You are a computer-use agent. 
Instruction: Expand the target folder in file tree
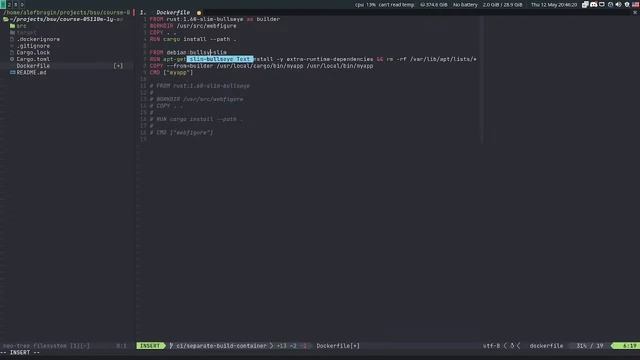(x=26, y=32)
